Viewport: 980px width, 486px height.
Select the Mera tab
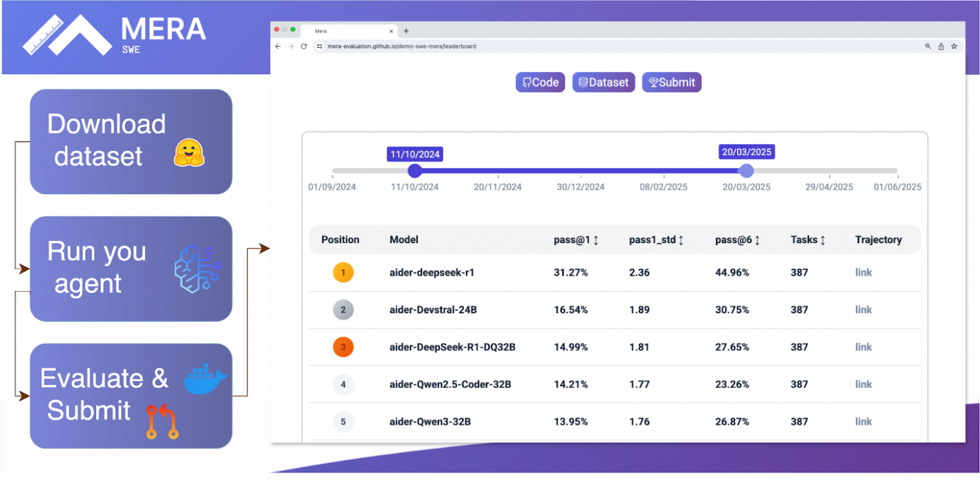click(x=349, y=31)
